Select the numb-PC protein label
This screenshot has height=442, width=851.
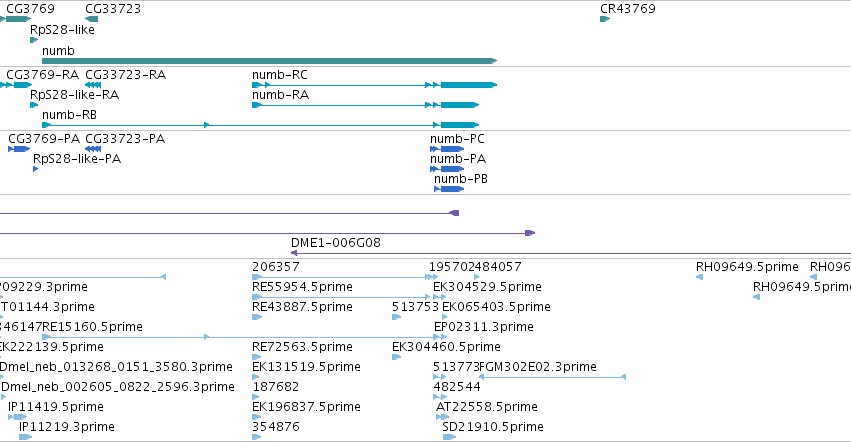click(457, 138)
